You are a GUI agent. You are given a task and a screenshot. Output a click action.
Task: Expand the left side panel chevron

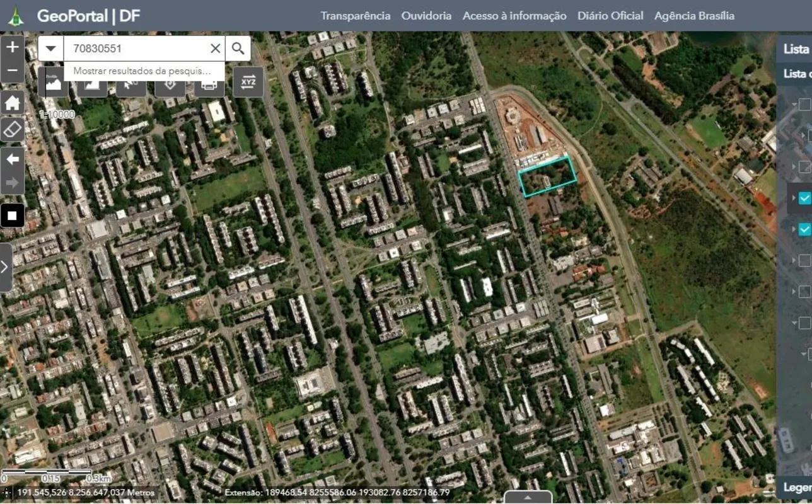[x=5, y=267]
